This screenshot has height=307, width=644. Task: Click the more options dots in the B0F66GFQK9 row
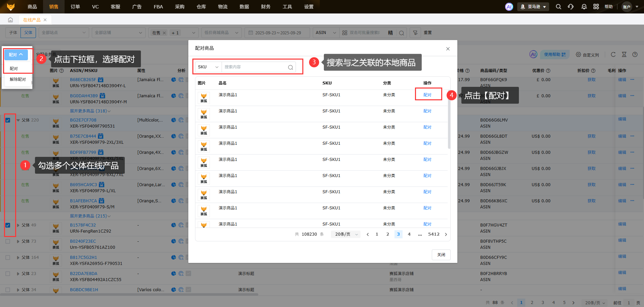coord(632,80)
